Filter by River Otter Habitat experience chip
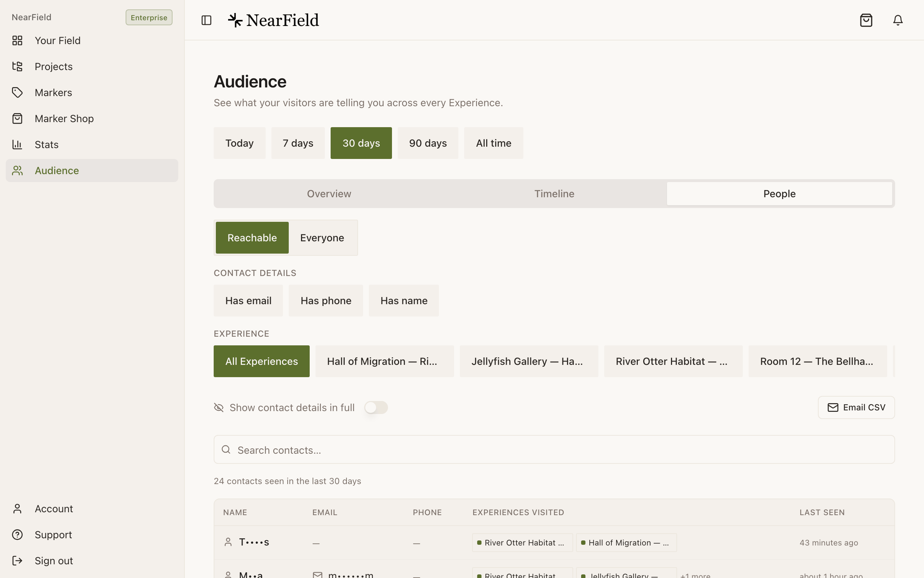 coord(674,361)
